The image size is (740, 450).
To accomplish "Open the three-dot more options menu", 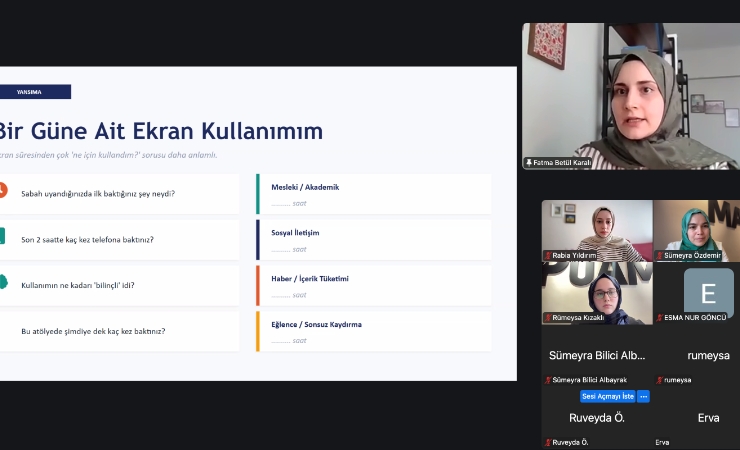I will [643, 396].
